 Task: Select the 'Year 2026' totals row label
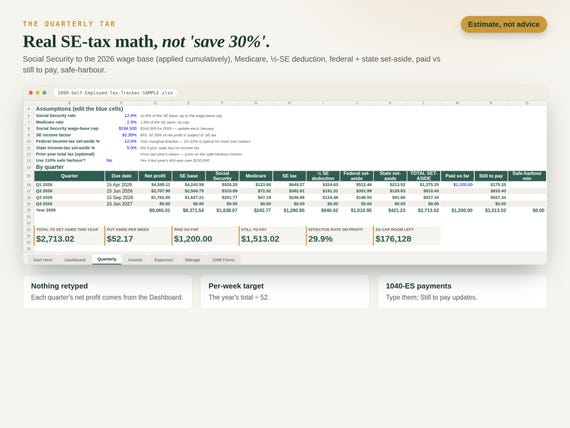46,210
